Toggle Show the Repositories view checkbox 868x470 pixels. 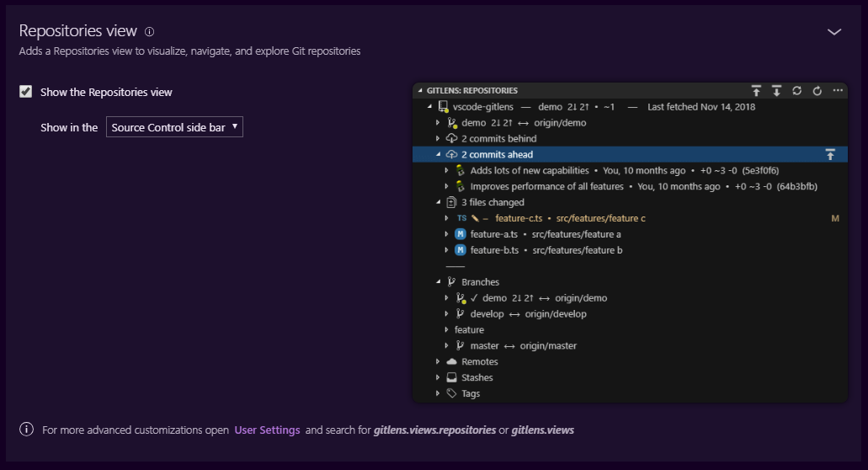pyautogui.click(x=26, y=92)
